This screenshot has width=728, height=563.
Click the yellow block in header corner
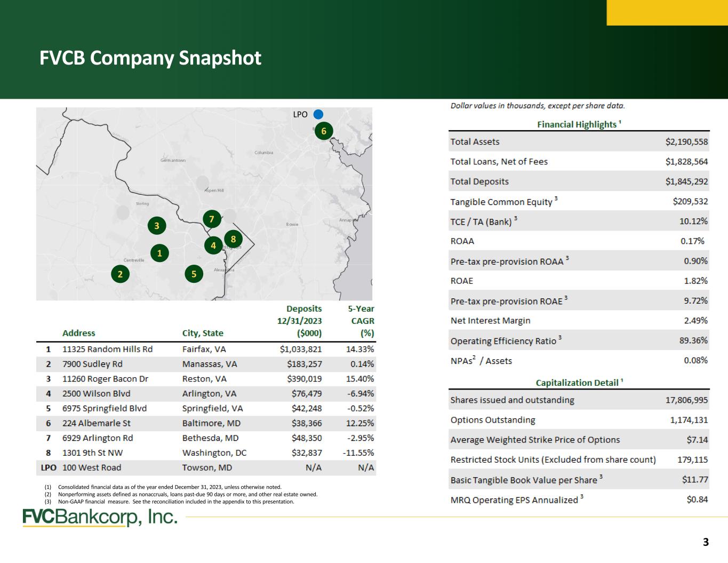pos(667,13)
